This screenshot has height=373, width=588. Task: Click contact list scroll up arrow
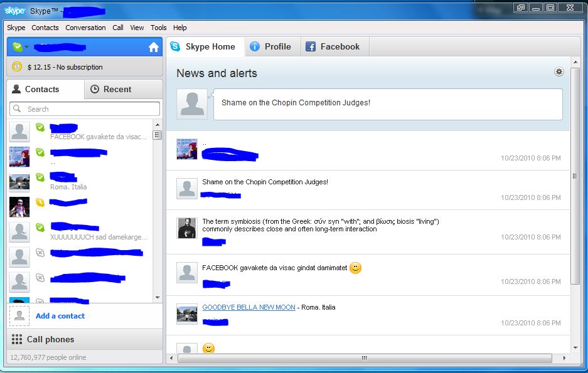coord(158,125)
